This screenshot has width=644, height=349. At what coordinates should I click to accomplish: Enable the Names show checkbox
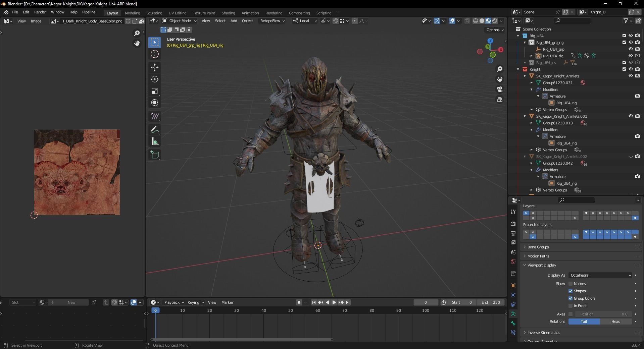pyautogui.click(x=571, y=284)
